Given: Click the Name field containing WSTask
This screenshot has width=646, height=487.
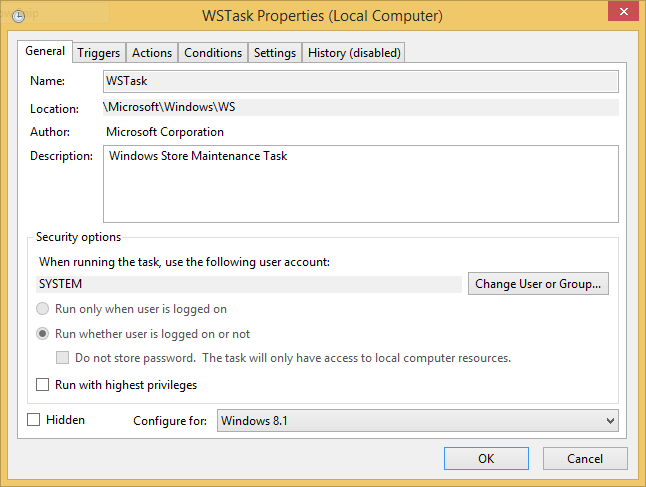Looking at the screenshot, I should click(x=360, y=81).
